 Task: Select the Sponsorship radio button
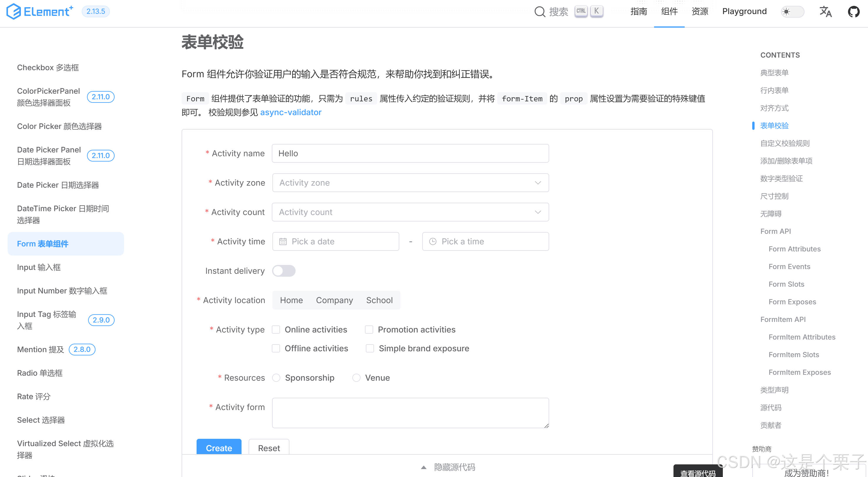pyautogui.click(x=276, y=378)
